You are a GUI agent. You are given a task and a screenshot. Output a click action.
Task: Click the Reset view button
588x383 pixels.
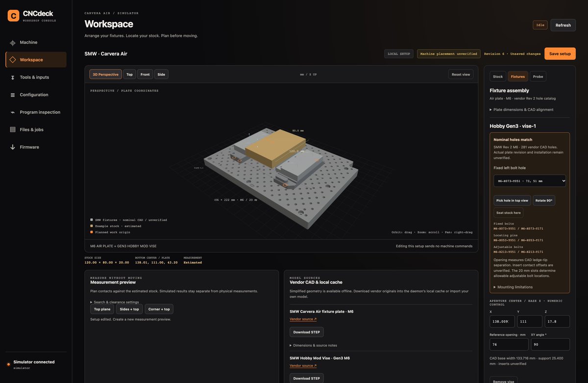click(x=461, y=75)
